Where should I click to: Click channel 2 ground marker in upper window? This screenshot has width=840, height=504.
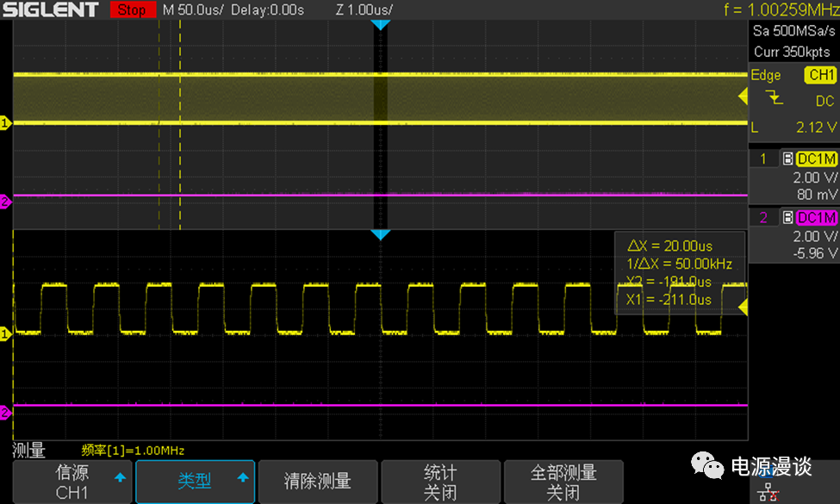[x=5, y=202]
